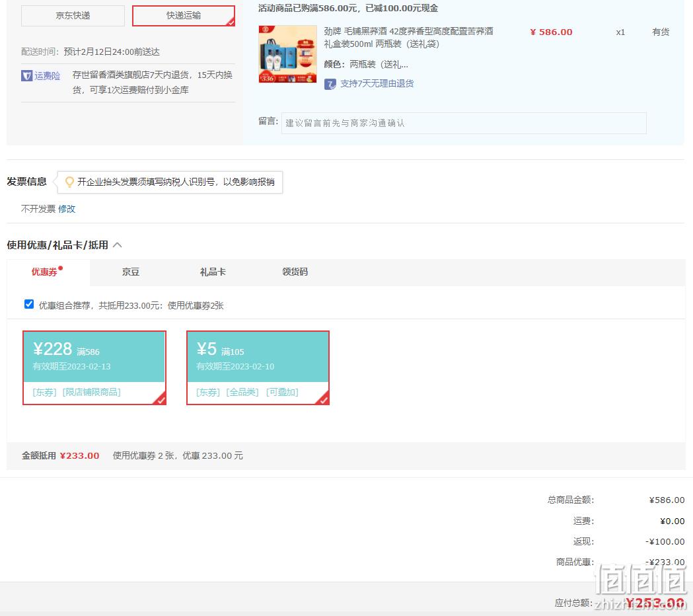Click the x1 quantity text
The width and height of the screenshot is (693, 616).
coord(620,32)
